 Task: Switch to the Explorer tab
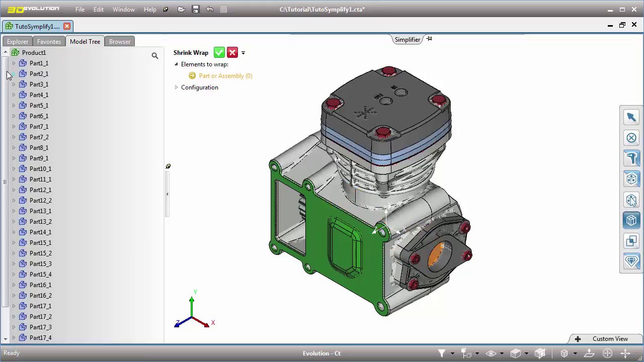click(x=18, y=42)
